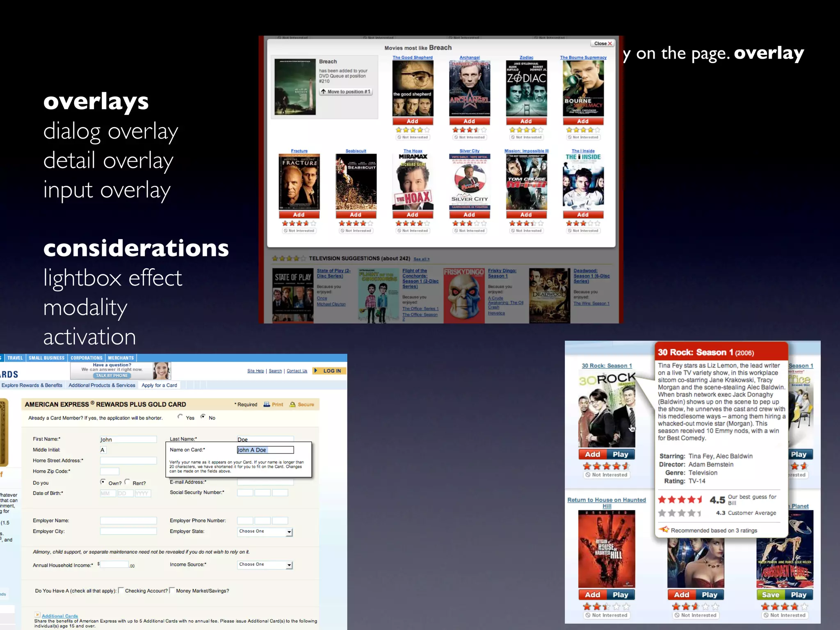
Task: Open Additional Products & Services menu
Action: pos(102,386)
